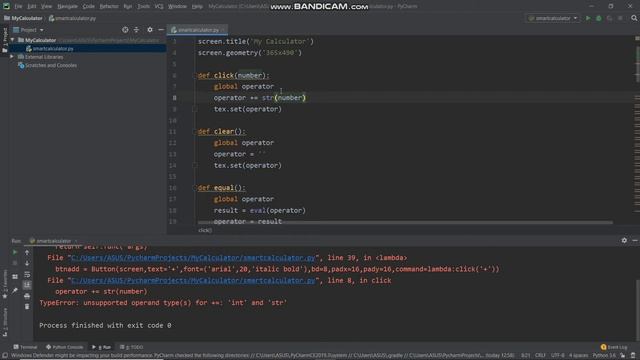Start the Debug bug icon in top toolbar
The height and width of the screenshot is (360, 640).
point(599,18)
